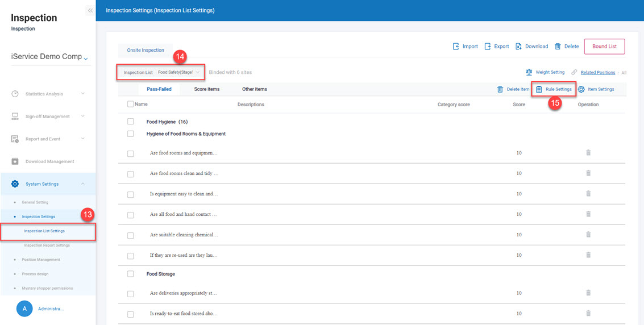Select Inspection Report Settings in sidebar
The image size is (644, 325).
click(47, 245)
